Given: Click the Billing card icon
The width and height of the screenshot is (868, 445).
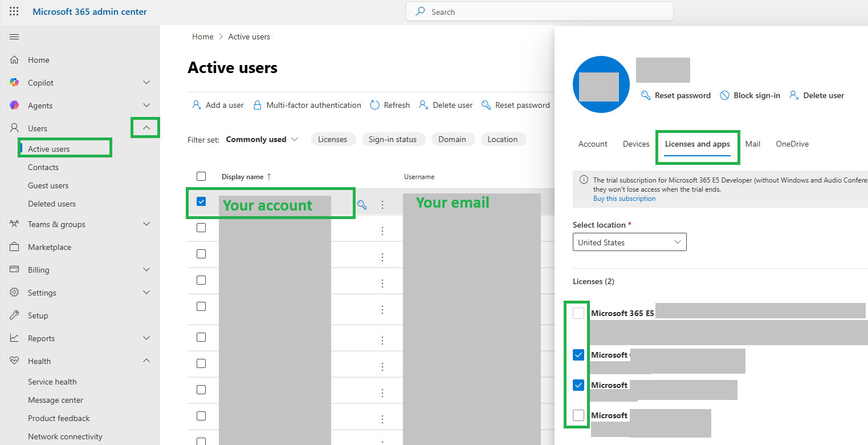Looking at the screenshot, I should (15, 270).
